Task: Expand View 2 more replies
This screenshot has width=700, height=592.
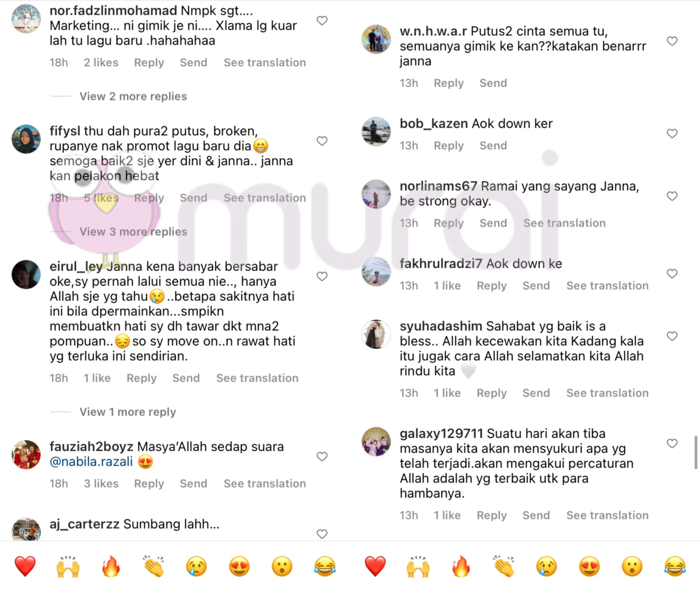Action: click(133, 96)
